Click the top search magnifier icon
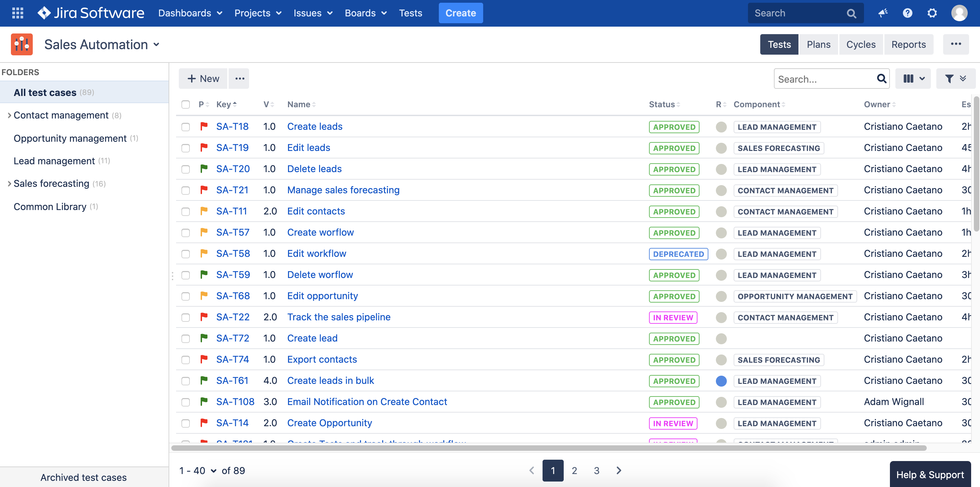The height and width of the screenshot is (487, 980). click(x=851, y=13)
